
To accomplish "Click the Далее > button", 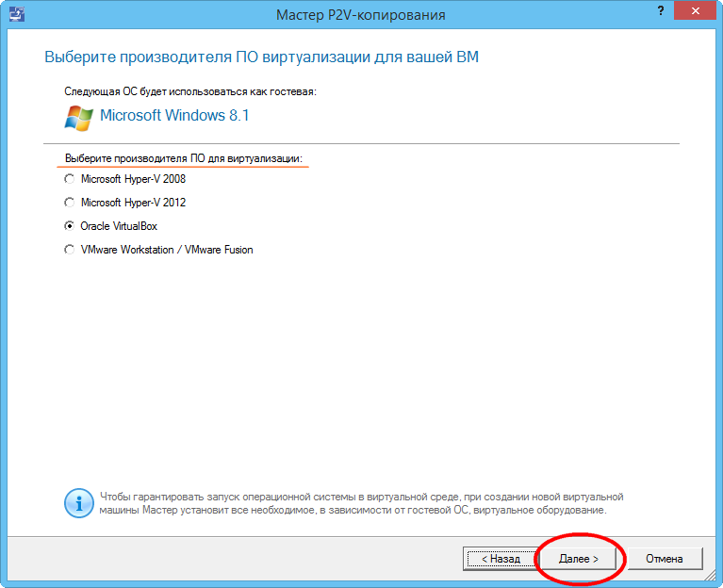I will (x=578, y=559).
